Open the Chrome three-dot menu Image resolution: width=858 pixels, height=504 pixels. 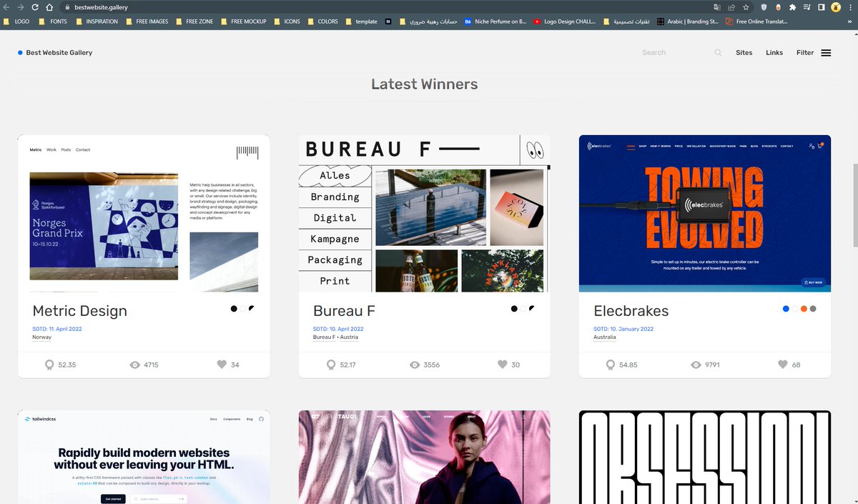(x=850, y=7)
